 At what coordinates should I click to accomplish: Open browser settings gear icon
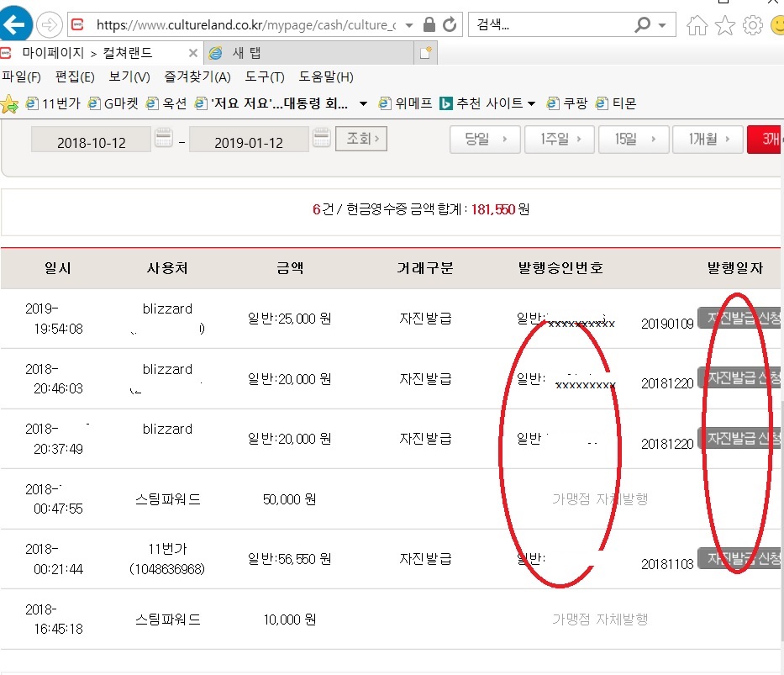tap(753, 25)
